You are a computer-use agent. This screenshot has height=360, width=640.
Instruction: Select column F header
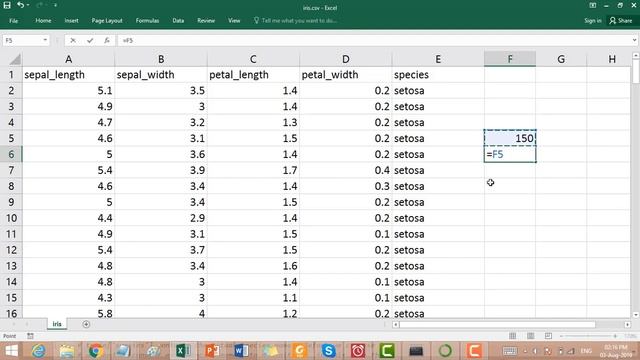pyautogui.click(x=510, y=59)
